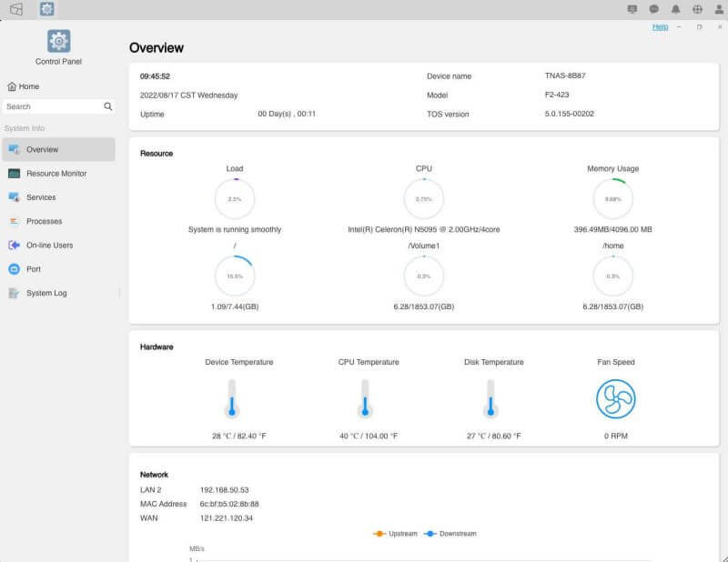Toggle the Upstream legend item
The height and width of the screenshot is (562, 728).
tap(395, 534)
